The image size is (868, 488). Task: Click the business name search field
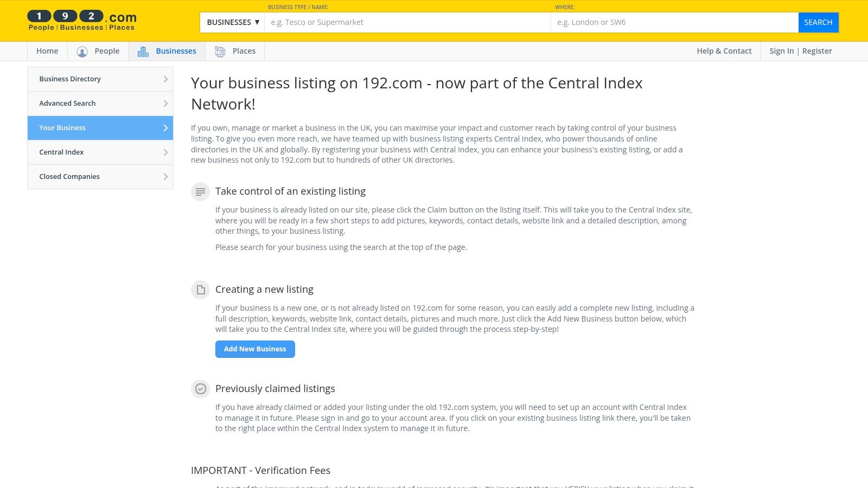(x=407, y=22)
